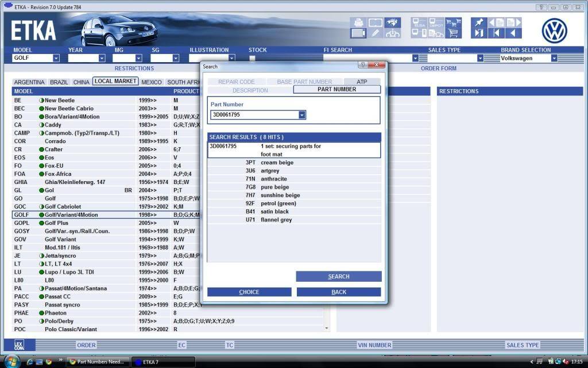Click the skip-forward-to-bar arrow icon
The height and width of the screenshot is (368, 588).
(479, 33)
